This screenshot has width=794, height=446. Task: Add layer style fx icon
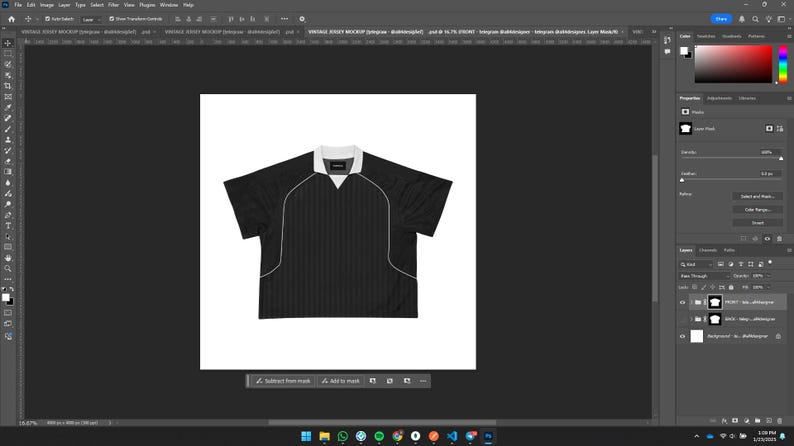[x=724, y=421]
